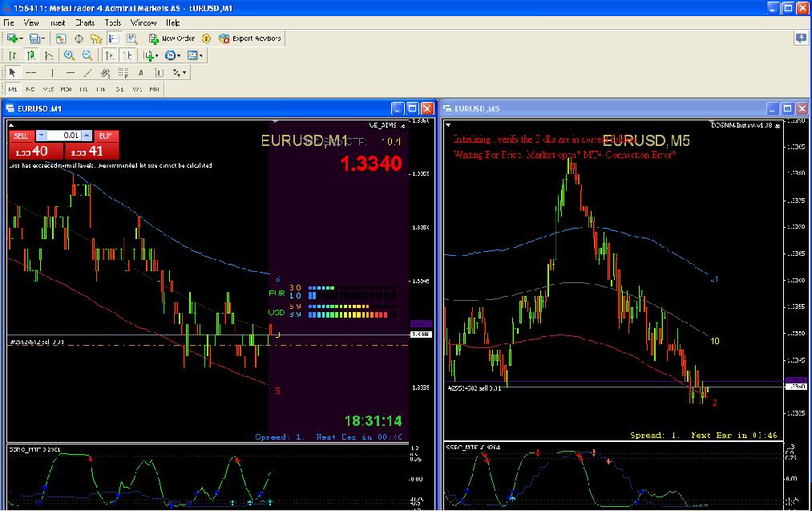Click the chat notification icon at top right
This screenshot has height=511, width=812.
coord(801,39)
